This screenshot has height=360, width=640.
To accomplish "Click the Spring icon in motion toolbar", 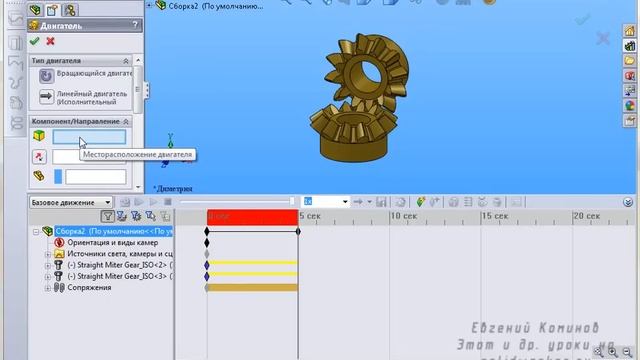I will coord(468,202).
